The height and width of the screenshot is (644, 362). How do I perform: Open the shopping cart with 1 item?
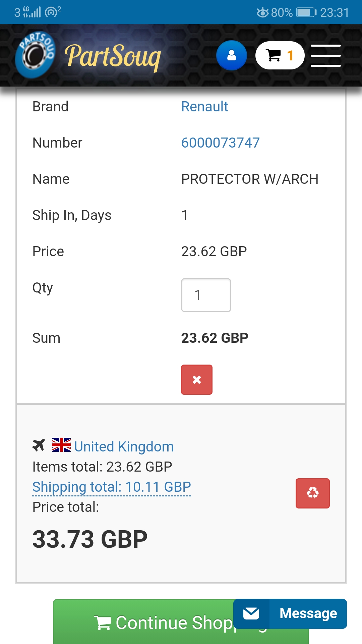tap(280, 55)
